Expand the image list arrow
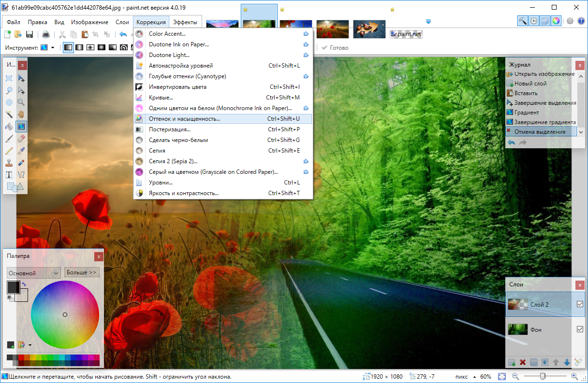Viewport: 588px width, 383px height. (428, 22)
